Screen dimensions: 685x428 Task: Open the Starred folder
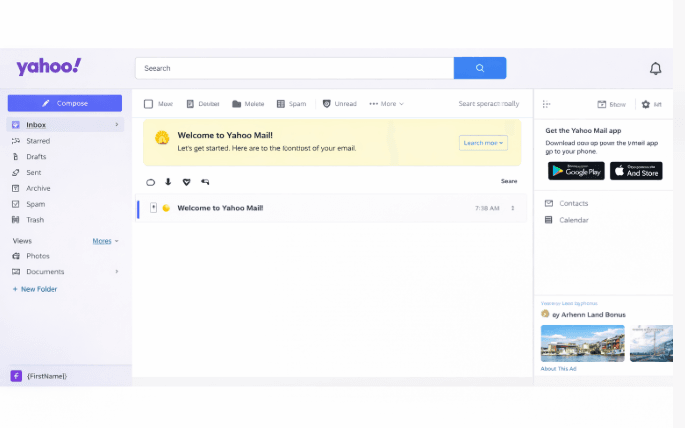(38, 141)
